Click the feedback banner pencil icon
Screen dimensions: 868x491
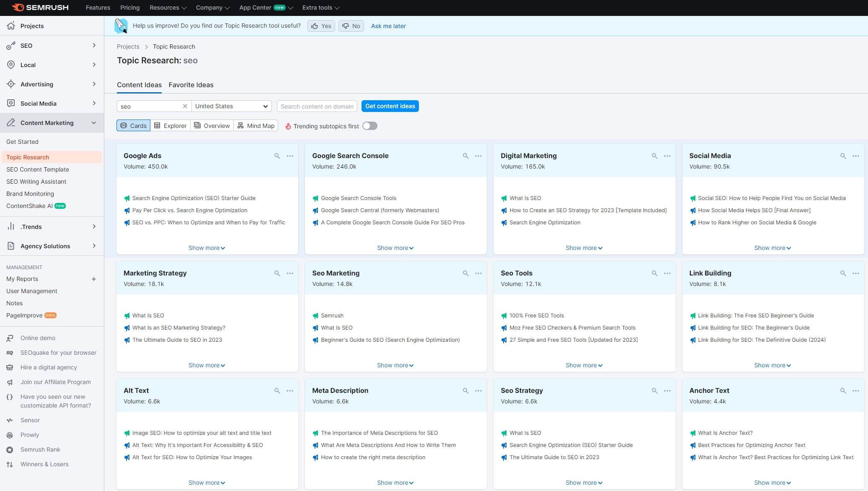pos(121,26)
